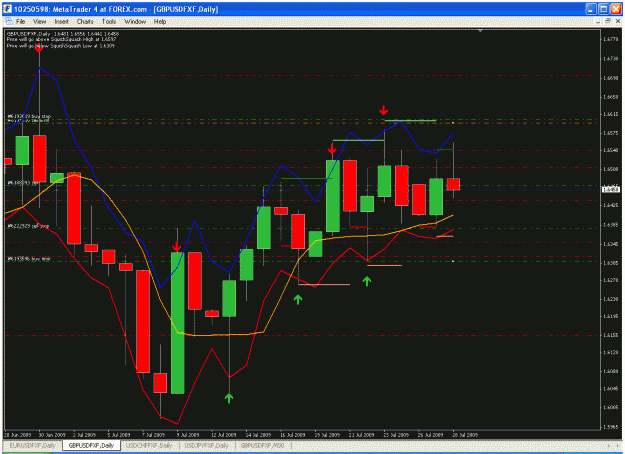This screenshot has width=625, height=454.
Task: Minimize the chart child window from the menu bar
Action: (598, 22)
